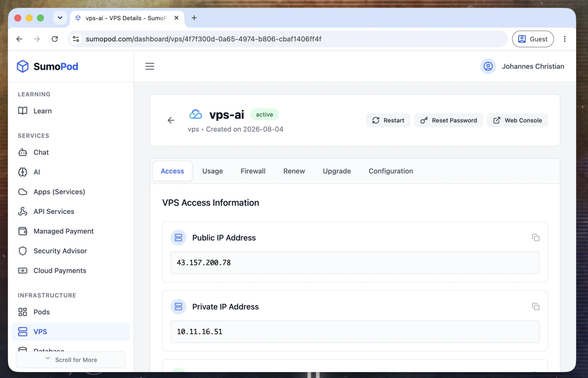Select VPS in the sidebar
This screenshot has width=588, height=378.
[x=71, y=332]
